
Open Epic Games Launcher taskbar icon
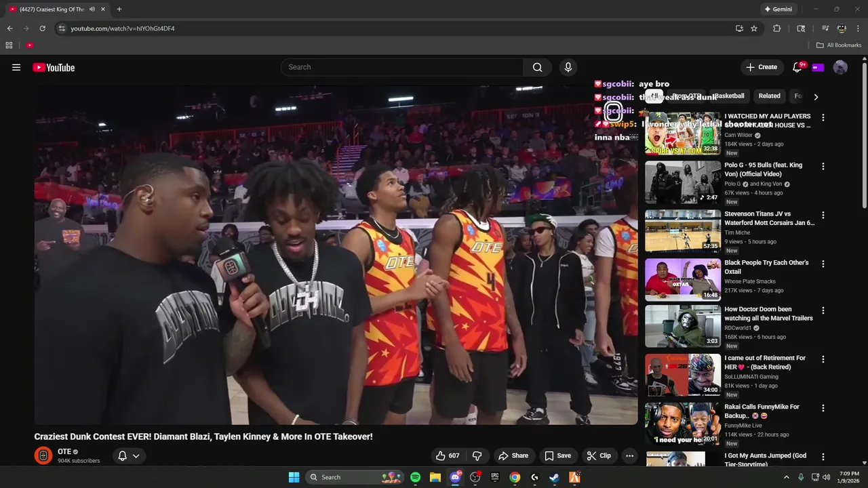tap(495, 477)
